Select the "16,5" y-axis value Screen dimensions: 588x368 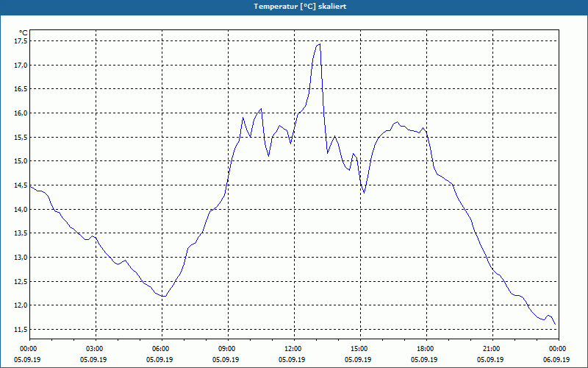pyautogui.click(x=21, y=89)
